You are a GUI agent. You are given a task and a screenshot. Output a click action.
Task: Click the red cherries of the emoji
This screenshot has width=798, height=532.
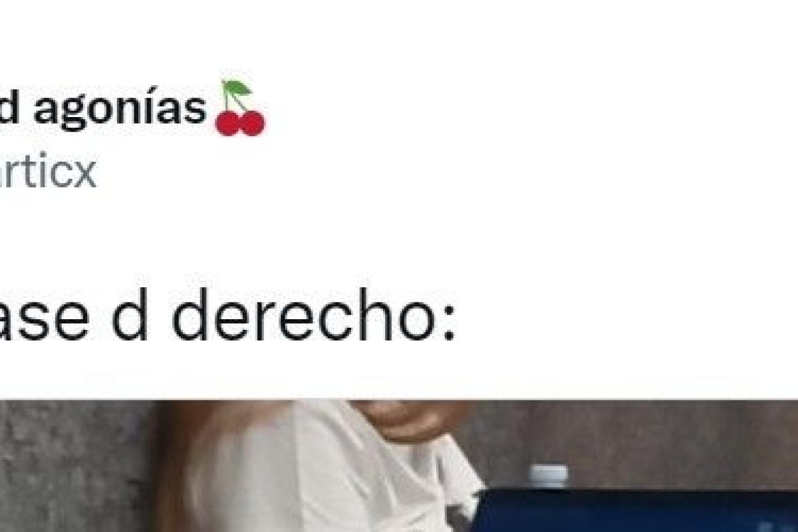pos(240,123)
